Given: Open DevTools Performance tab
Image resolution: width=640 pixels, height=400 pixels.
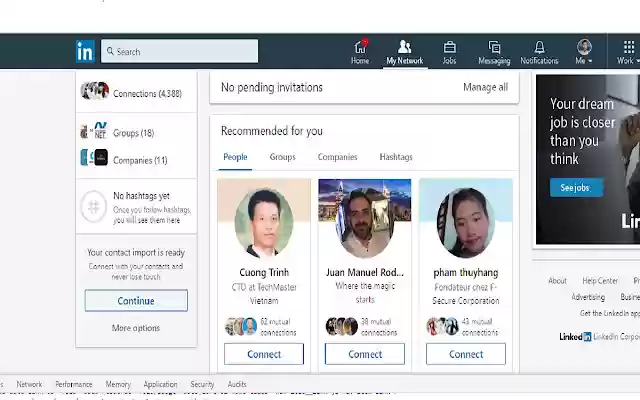Looking at the screenshot, I should point(74,384).
